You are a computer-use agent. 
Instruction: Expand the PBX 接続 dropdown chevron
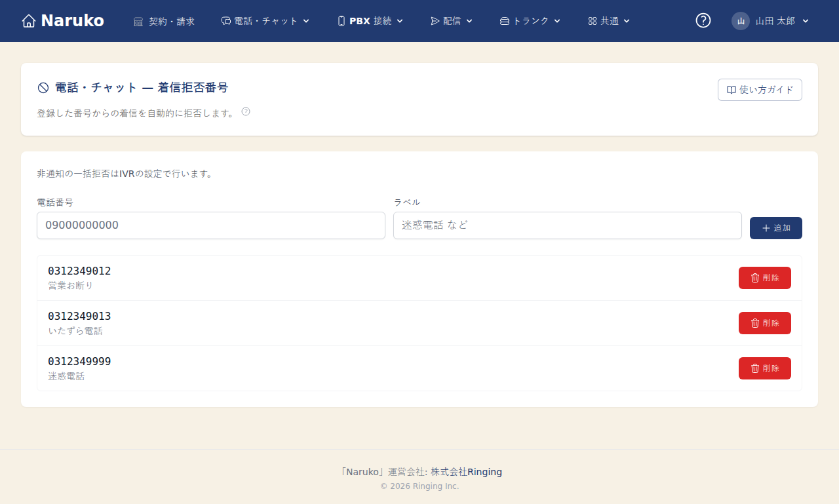400,21
